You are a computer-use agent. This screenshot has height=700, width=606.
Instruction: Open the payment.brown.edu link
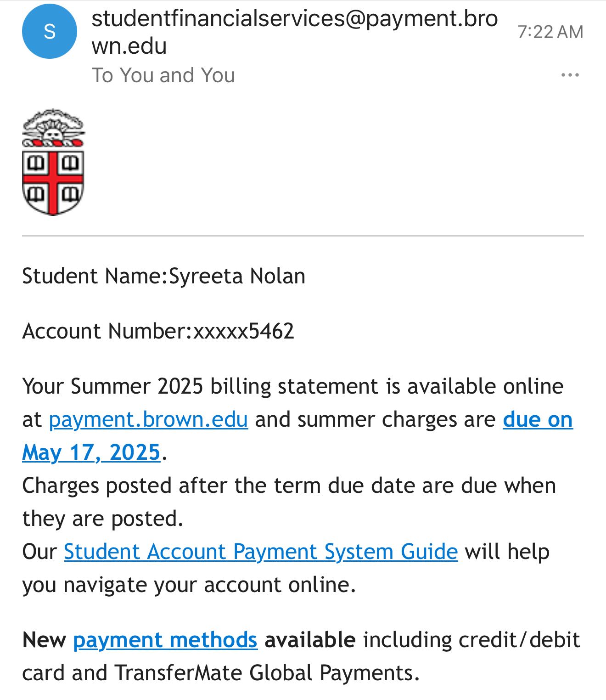click(148, 419)
